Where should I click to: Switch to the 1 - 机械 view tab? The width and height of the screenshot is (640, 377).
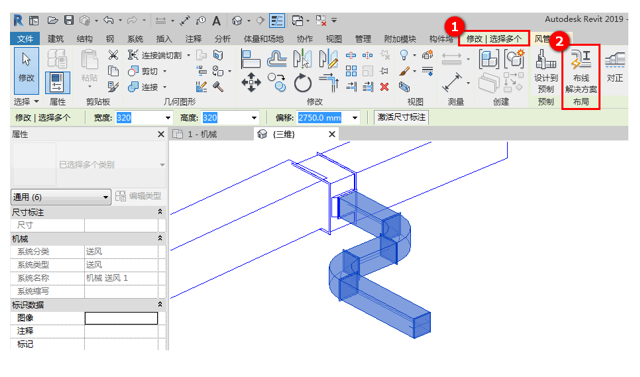pyautogui.click(x=202, y=134)
